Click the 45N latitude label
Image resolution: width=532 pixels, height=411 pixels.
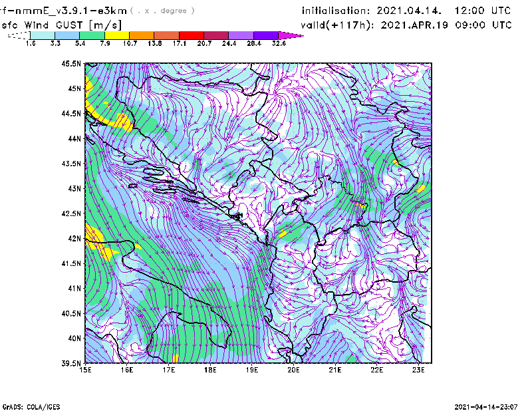(x=74, y=88)
